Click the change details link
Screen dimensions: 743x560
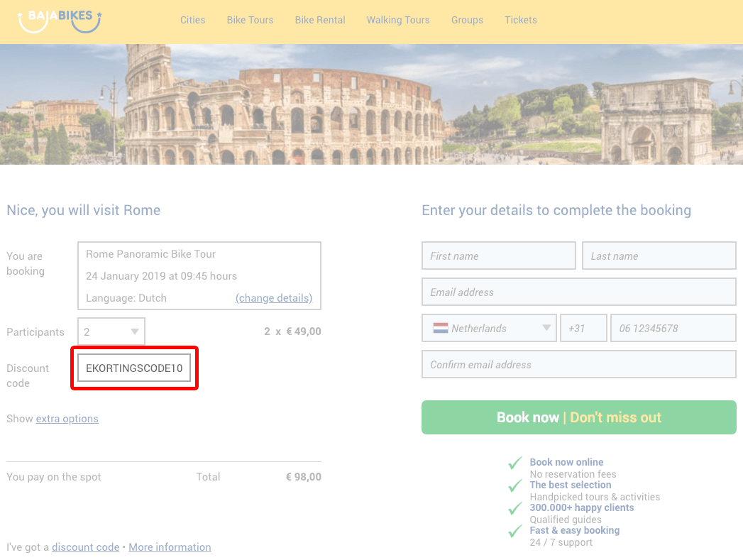(274, 298)
